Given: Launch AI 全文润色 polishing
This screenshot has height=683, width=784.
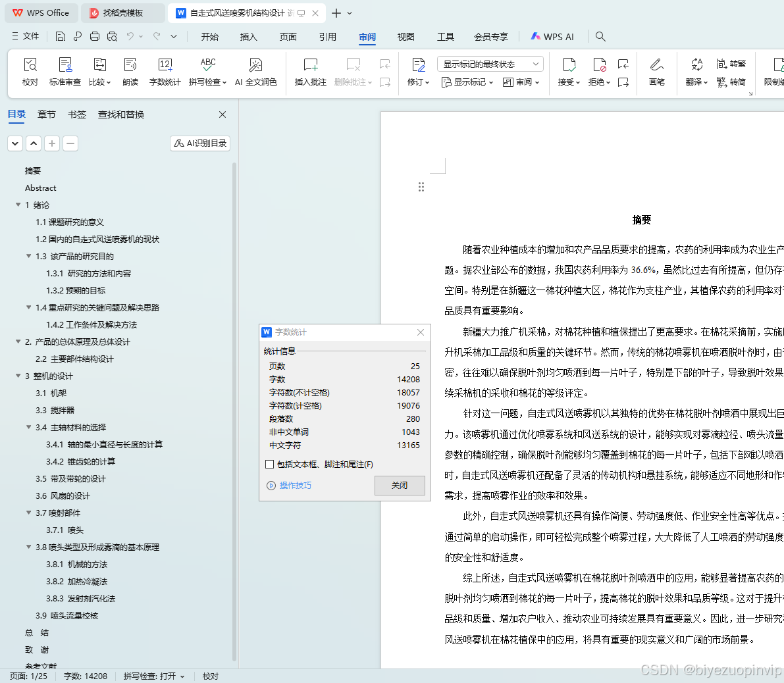Looking at the screenshot, I should click(x=255, y=72).
